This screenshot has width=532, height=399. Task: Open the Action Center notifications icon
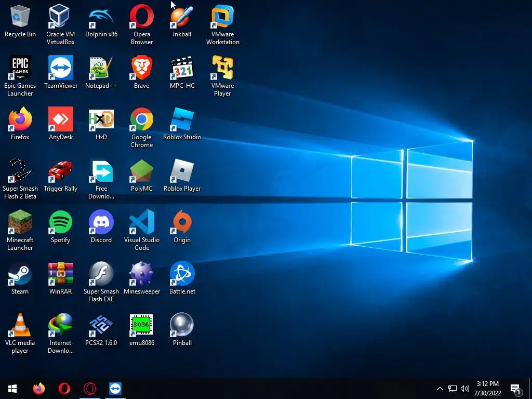[x=516, y=389]
